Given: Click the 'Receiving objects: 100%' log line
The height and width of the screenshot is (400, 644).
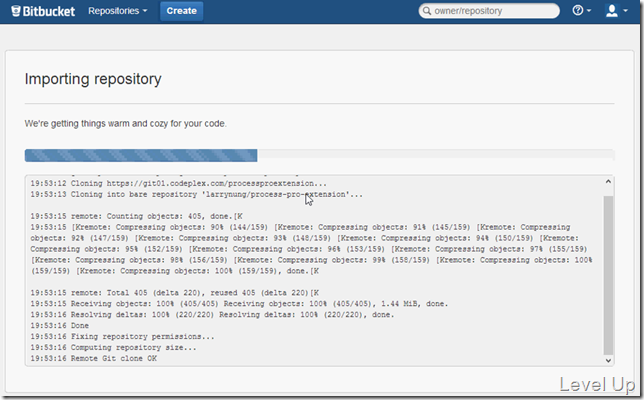Looking at the screenshot, I should click(x=239, y=304).
